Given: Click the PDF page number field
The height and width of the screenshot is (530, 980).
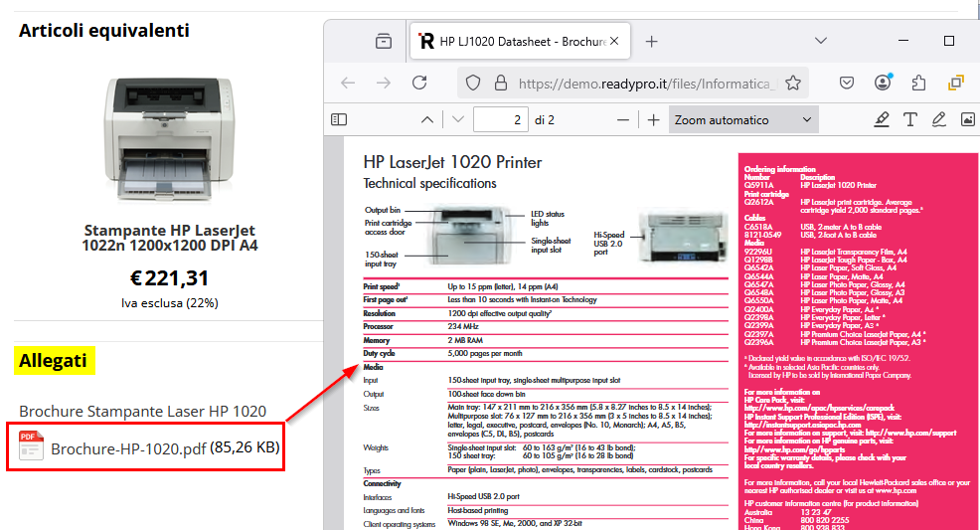Looking at the screenshot, I should click(501, 119).
